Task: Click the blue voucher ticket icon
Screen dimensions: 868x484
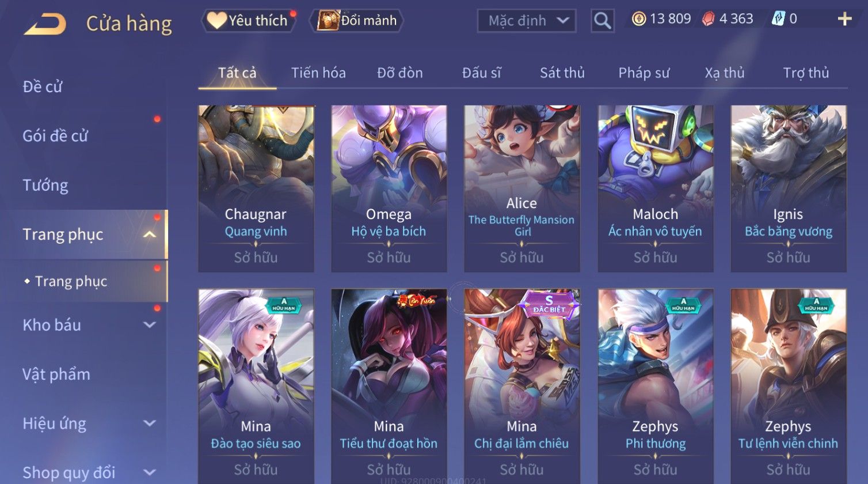Action: coord(778,19)
